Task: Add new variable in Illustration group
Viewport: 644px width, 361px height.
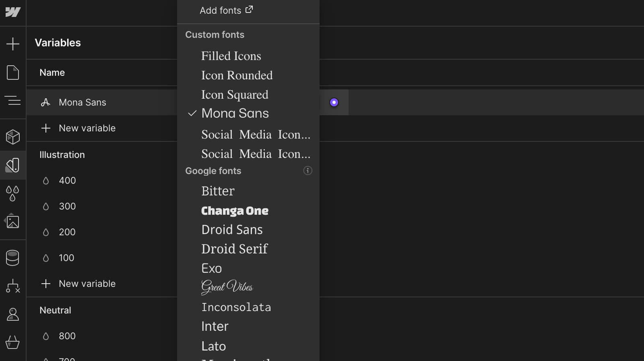Action: point(78,284)
